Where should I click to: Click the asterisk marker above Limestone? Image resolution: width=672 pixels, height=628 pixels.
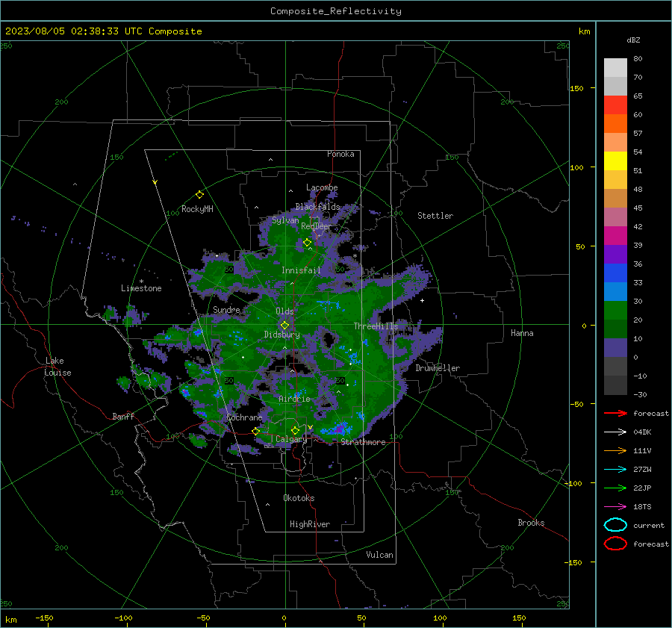[141, 282]
